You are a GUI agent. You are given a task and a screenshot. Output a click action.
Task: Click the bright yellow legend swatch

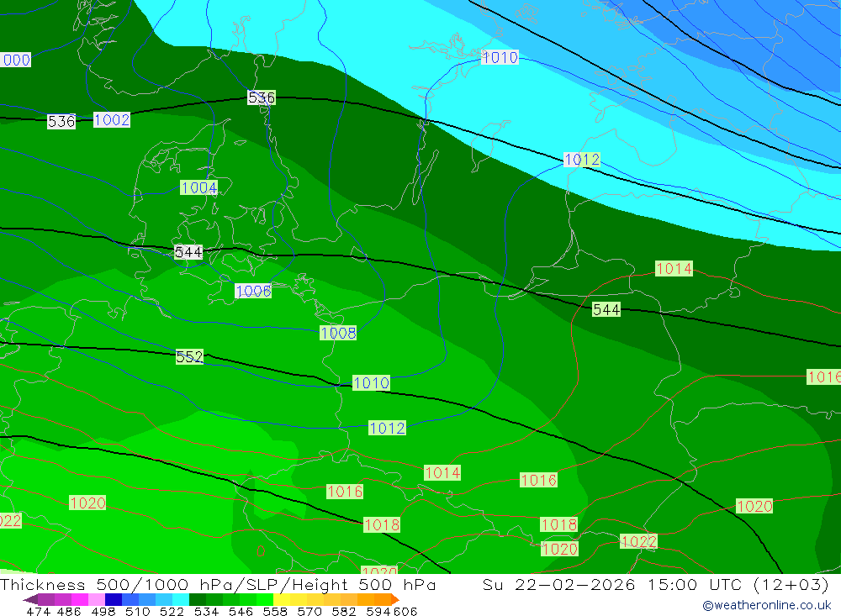coord(282,599)
